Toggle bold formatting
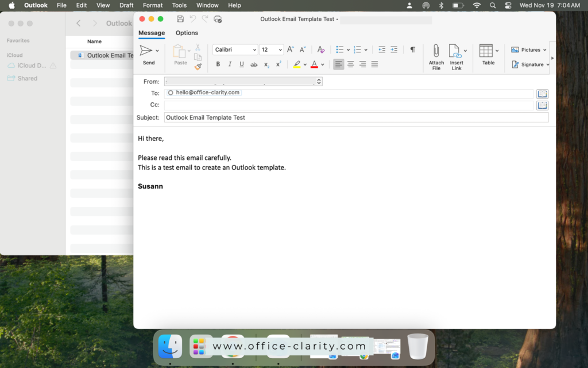The height and width of the screenshot is (368, 588). tap(218, 64)
